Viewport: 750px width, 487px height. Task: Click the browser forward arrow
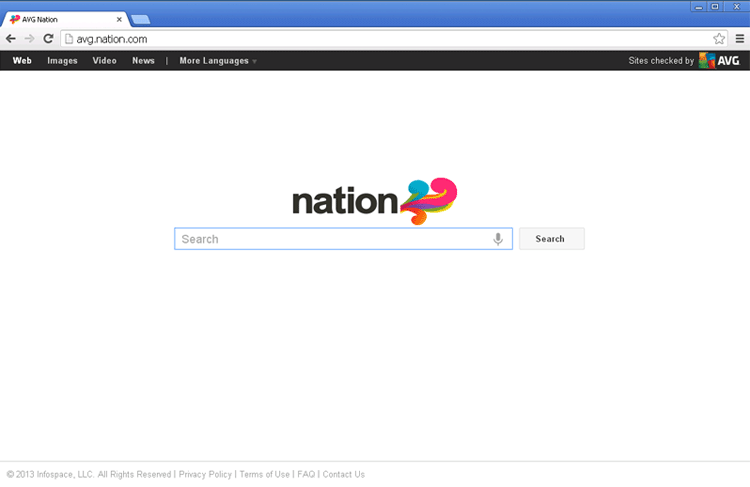click(x=29, y=39)
